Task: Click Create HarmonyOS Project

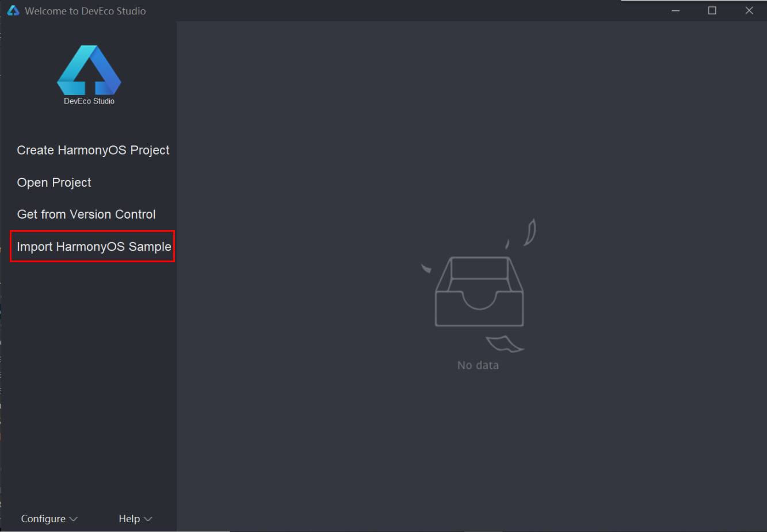Action: click(x=93, y=150)
